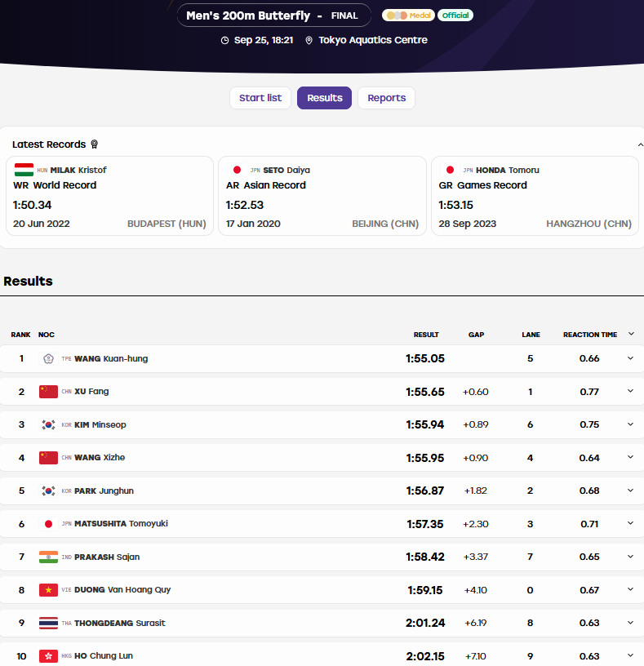Click Chinese Taipei emblem for WANG Kuan-hung
This screenshot has height=666, width=644.
pos(48,359)
